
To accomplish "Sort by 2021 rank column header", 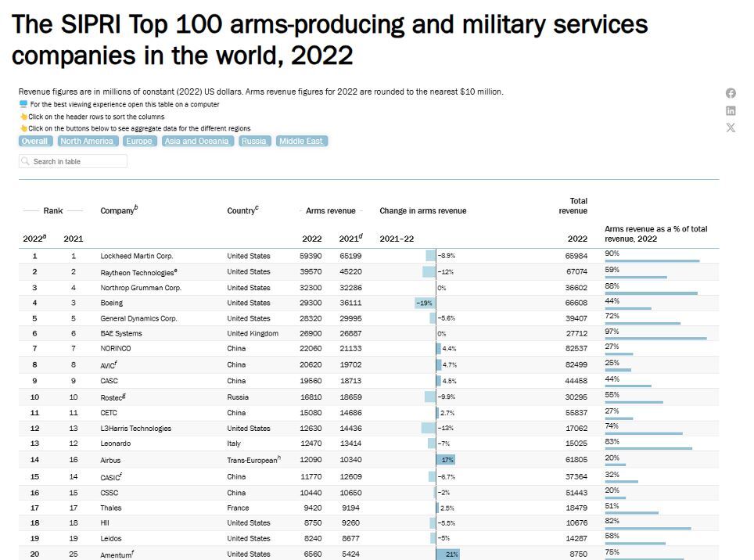I will pyautogui.click(x=74, y=239).
